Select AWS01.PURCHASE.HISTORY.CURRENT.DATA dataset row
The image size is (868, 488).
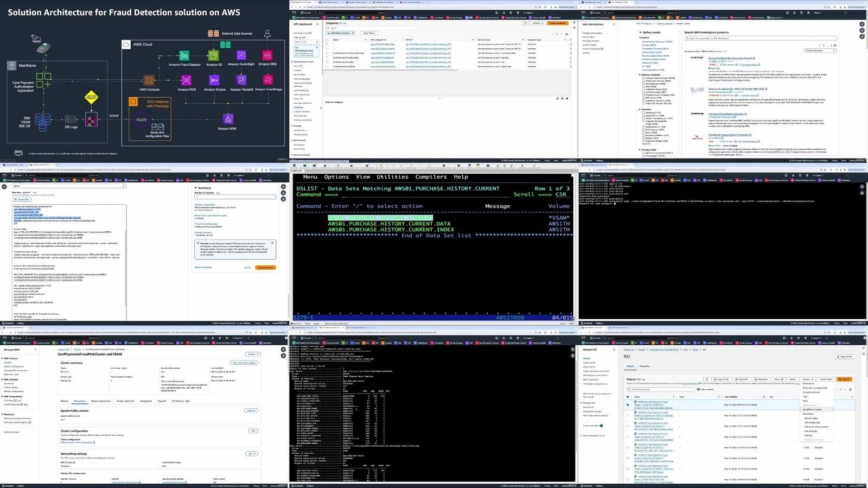point(389,224)
